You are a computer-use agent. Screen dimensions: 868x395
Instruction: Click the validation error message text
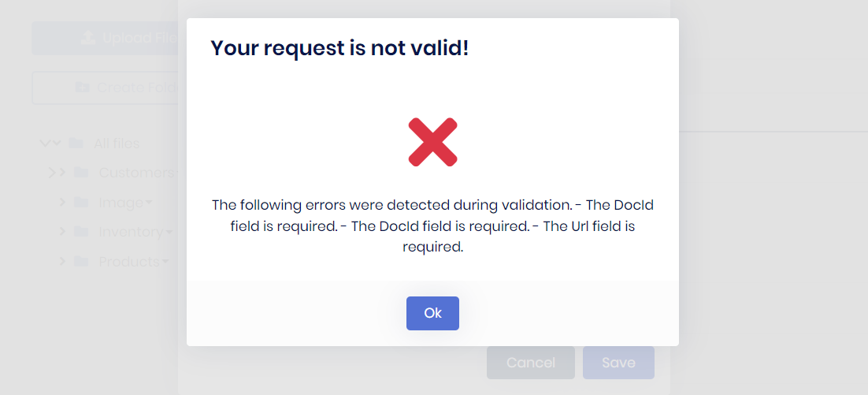click(432, 225)
